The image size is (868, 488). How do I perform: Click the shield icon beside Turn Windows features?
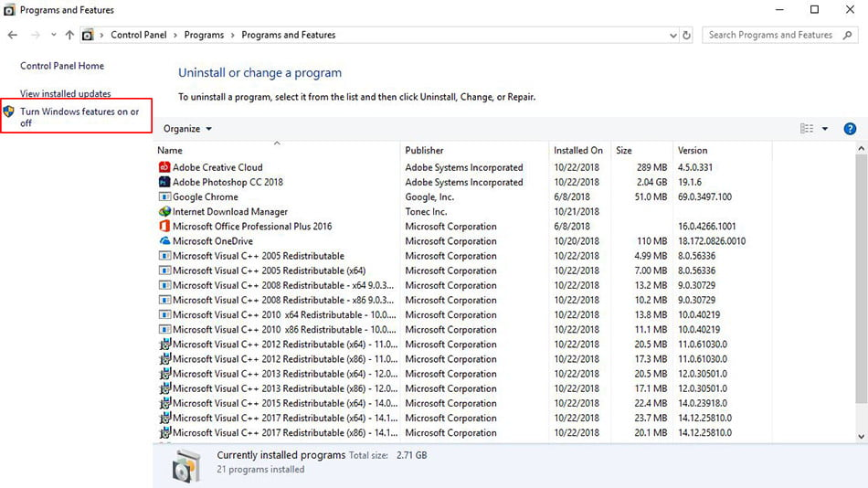[x=8, y=111]
